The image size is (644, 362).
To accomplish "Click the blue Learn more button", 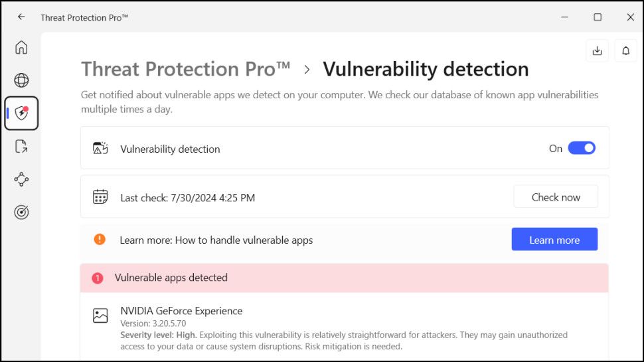I will point(554,240).
